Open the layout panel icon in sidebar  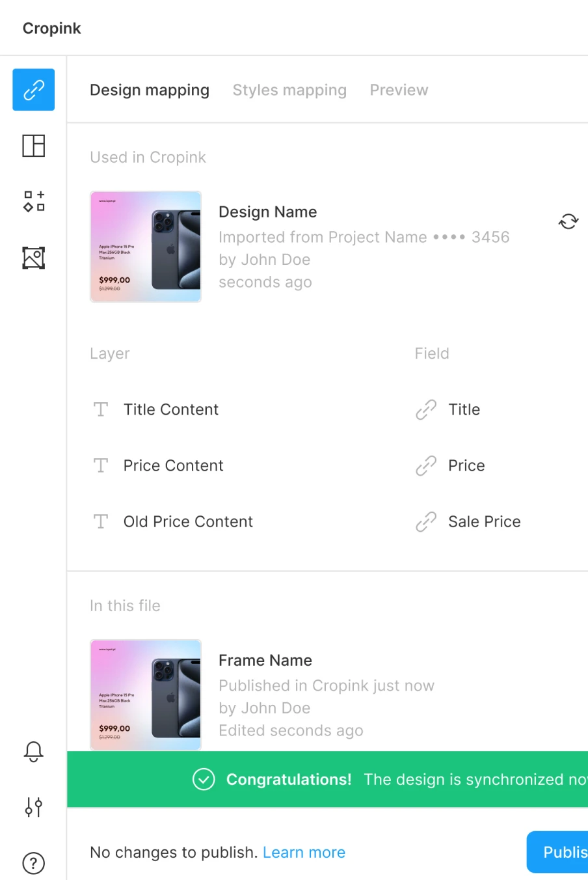(33, 146)
